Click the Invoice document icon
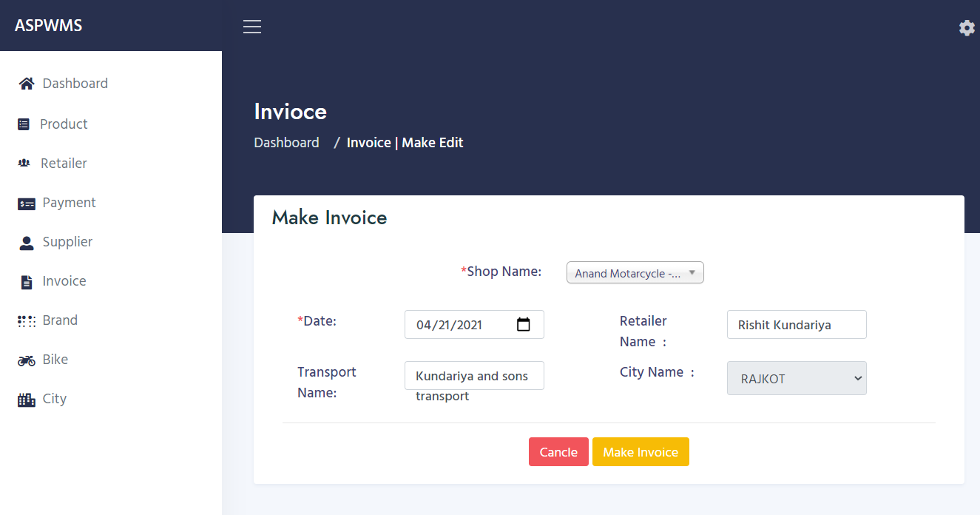Image resolution: width=980 pixels, height=515 pixels. pos(25,280)
